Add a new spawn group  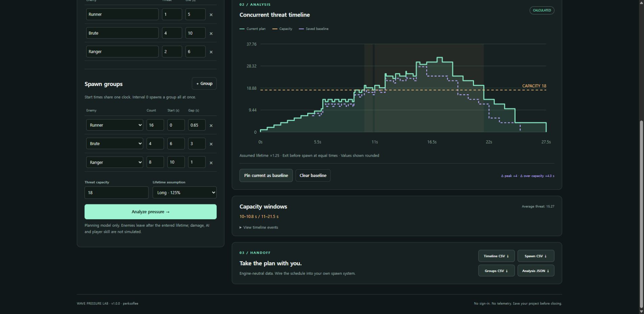(x=204, y=84)
